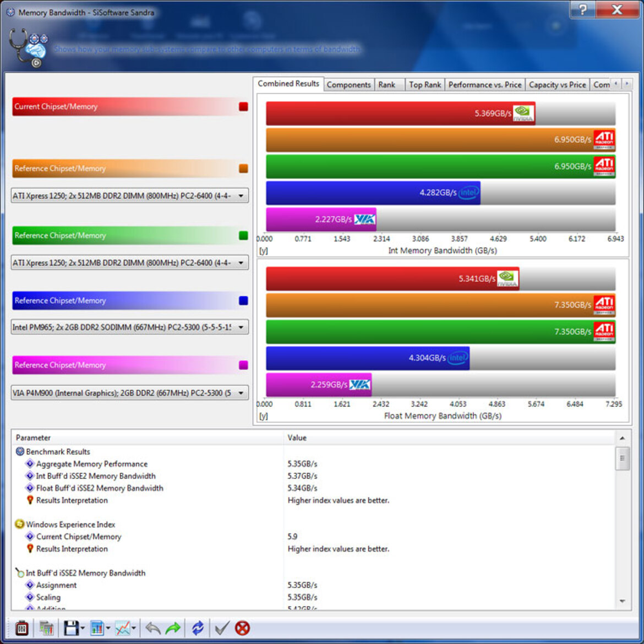
Task: Click the pin icon beside first Results Interpretation
Action: tap(30, 500)
